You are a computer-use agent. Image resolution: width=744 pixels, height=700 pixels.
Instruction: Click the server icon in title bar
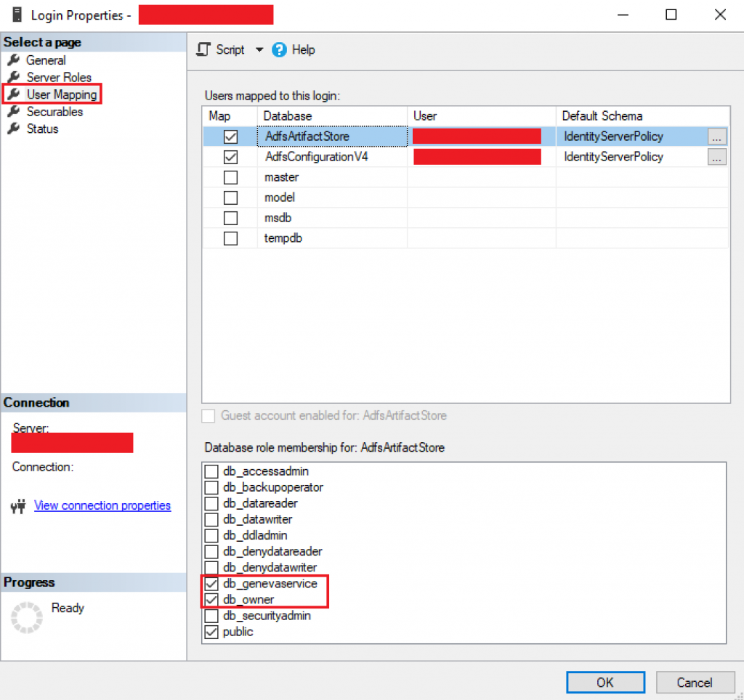click(17, 15)
